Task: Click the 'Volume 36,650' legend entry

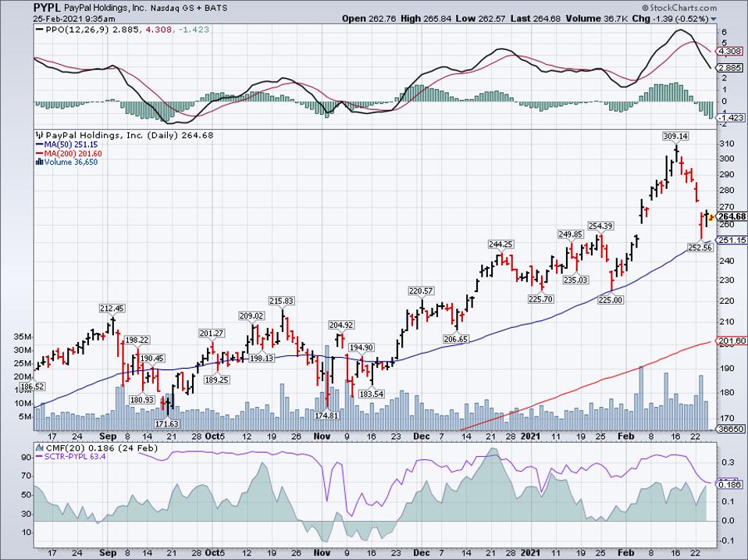Action: [70, 162]
